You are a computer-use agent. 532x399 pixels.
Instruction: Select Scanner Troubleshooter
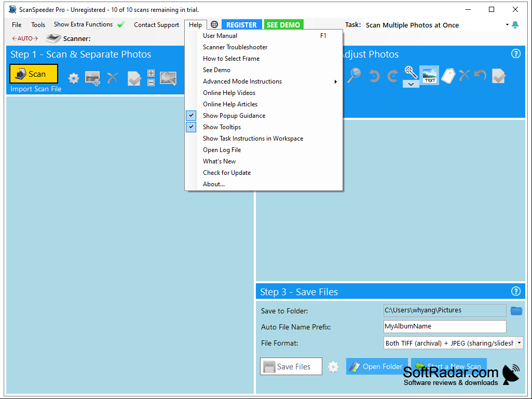pos(264,47)
